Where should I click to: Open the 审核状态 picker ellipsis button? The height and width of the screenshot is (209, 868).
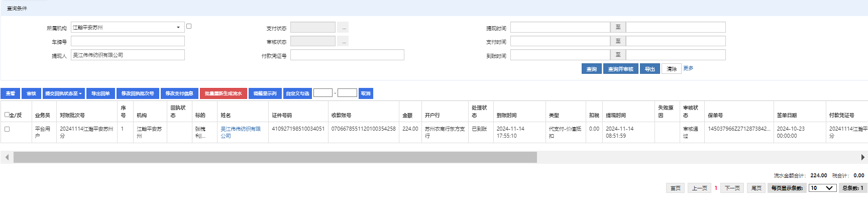pos(344,41)
